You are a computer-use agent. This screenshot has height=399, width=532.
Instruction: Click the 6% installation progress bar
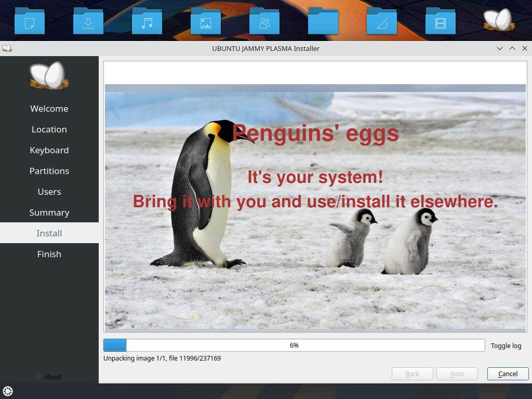pyautogui.click(x=294, y=345)
